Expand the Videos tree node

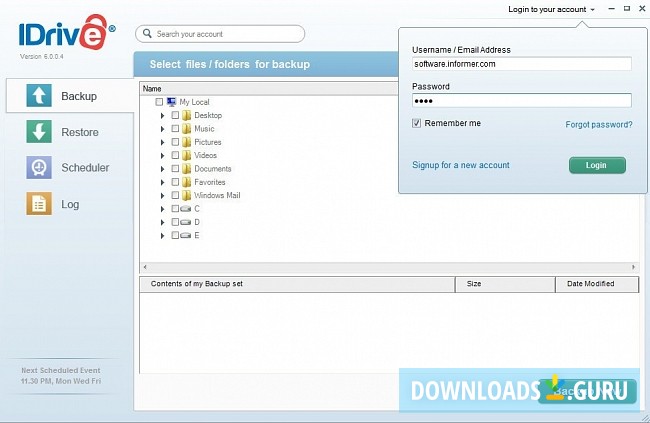pyautogui.click(x=162, y=156)
